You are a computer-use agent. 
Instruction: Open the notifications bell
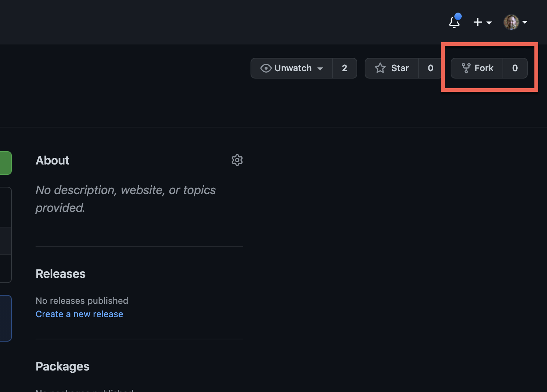[454, 22]
